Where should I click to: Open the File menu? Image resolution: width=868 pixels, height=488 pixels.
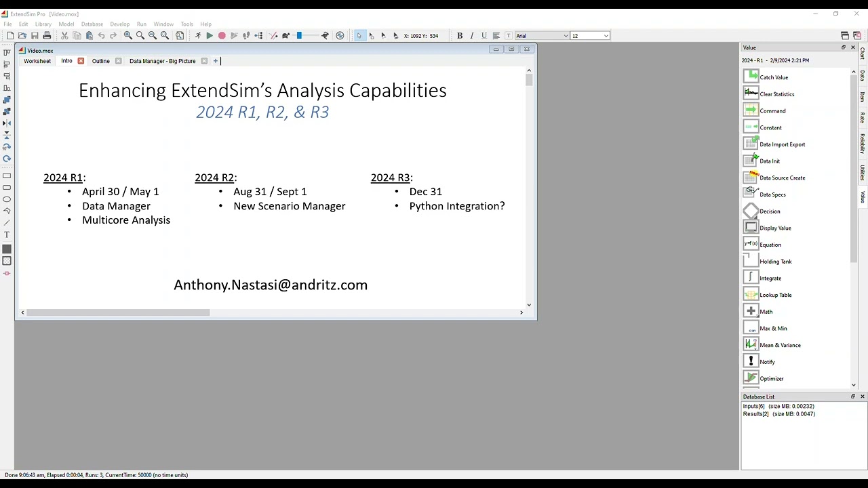pos(7,24)
